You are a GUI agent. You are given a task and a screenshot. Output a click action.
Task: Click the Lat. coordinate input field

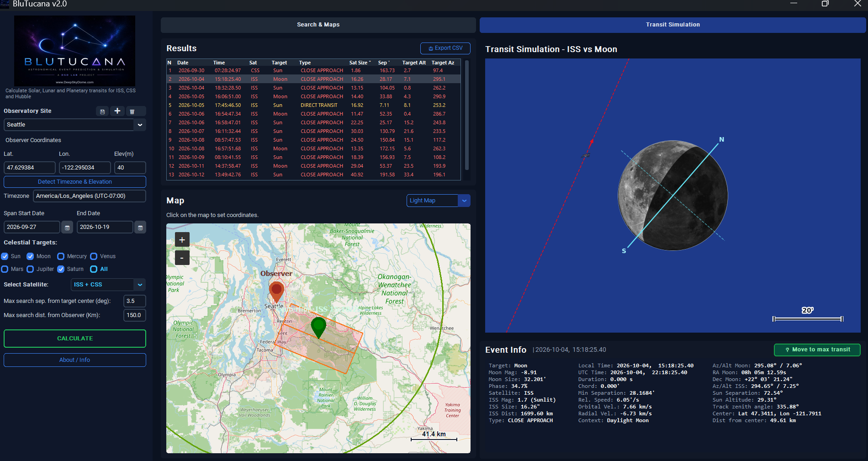[x=30, y=168]
